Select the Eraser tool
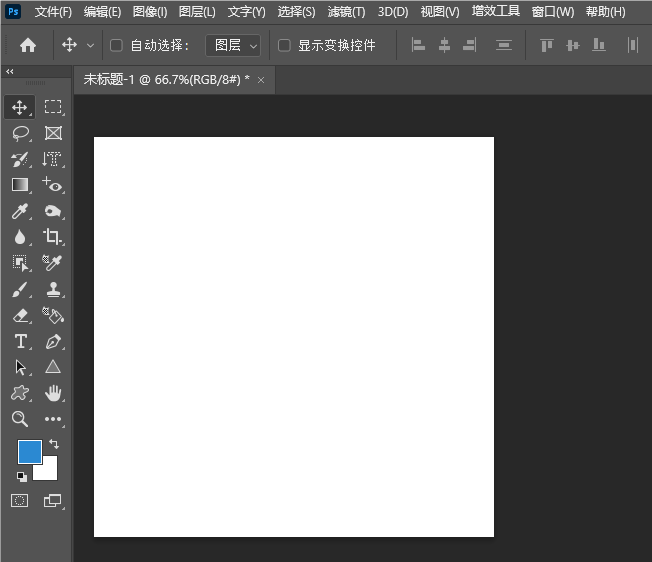The image size is (652, 562). click(20, 316)
